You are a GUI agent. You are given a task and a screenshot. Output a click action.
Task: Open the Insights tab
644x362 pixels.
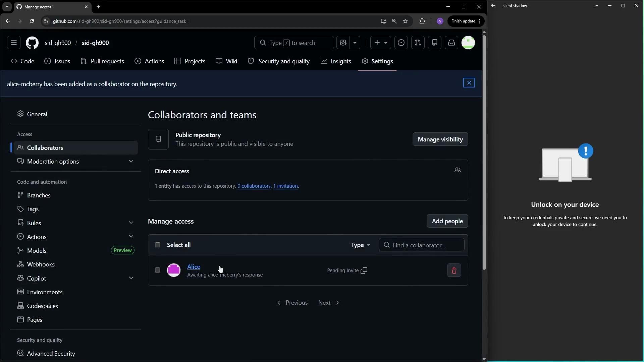pyautogui.click(x=336, y=61)
